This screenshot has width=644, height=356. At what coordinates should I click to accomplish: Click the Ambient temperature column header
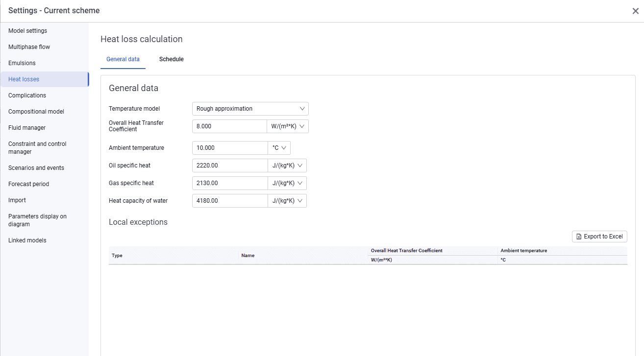[562, 251]
